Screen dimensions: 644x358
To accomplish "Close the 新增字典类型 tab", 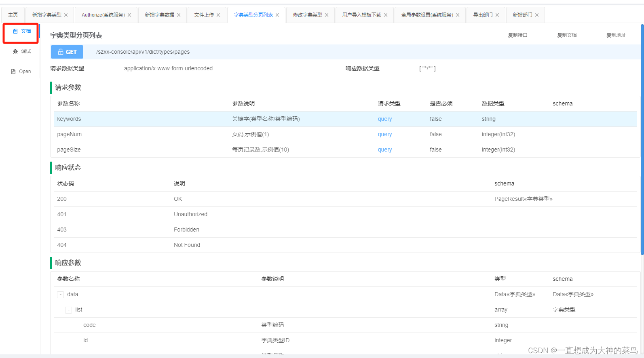I will tap(66, 15).
